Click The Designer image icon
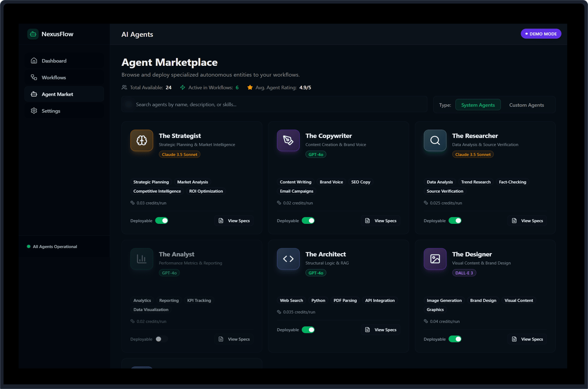The width and height of the screenshot is (588, 389). [x=435, y=259]
